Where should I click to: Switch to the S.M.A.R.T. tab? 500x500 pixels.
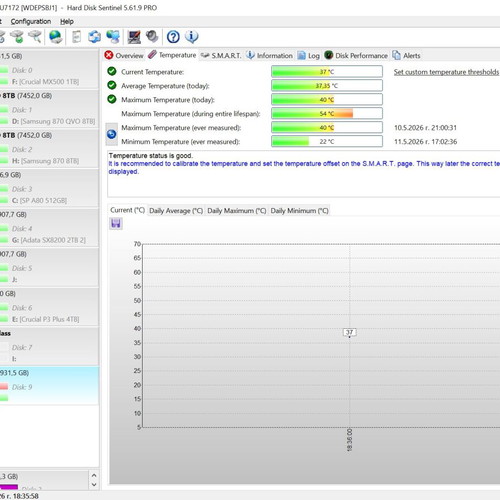coord(221,55)
